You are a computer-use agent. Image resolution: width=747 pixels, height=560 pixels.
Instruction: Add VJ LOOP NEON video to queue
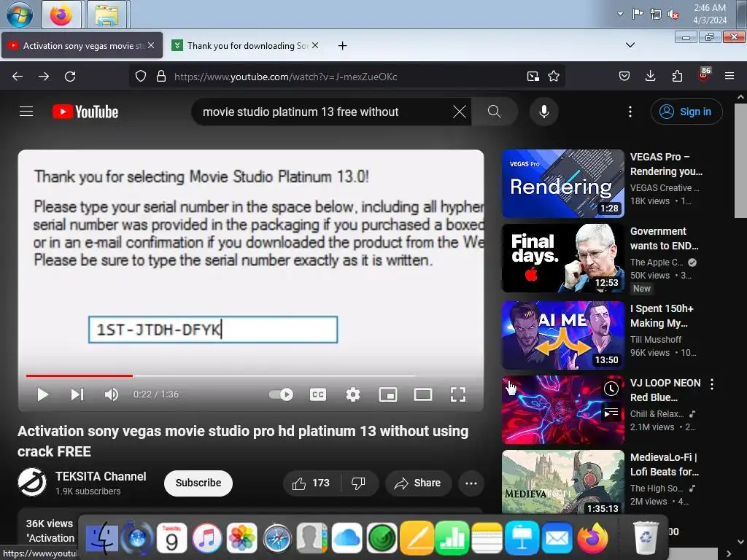click(x=611, y=413)
